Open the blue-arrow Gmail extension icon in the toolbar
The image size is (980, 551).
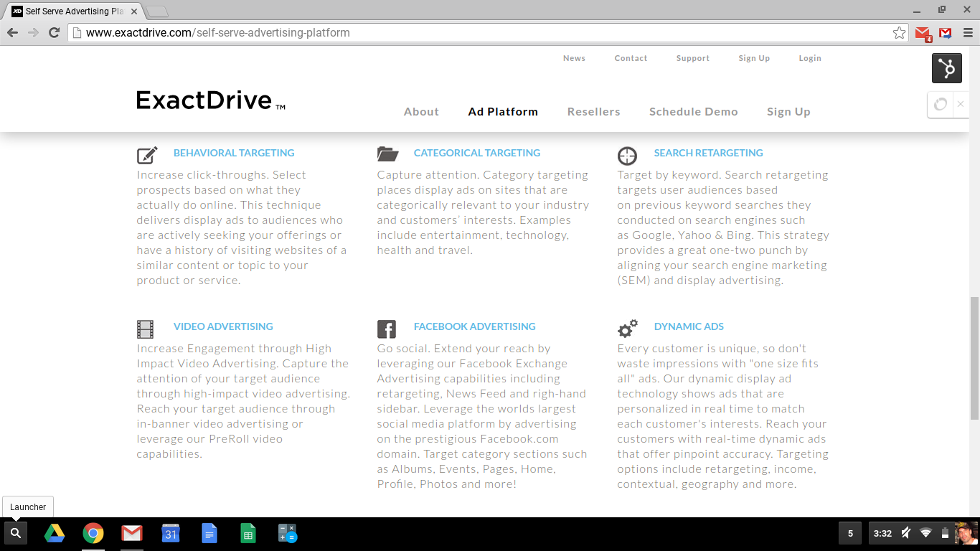click(x=946, y=33)
